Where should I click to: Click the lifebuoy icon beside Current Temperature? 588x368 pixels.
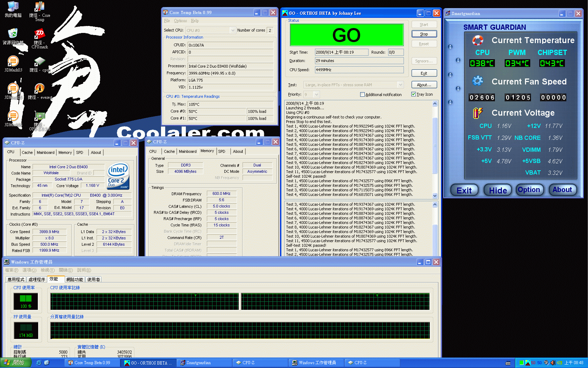477,40
